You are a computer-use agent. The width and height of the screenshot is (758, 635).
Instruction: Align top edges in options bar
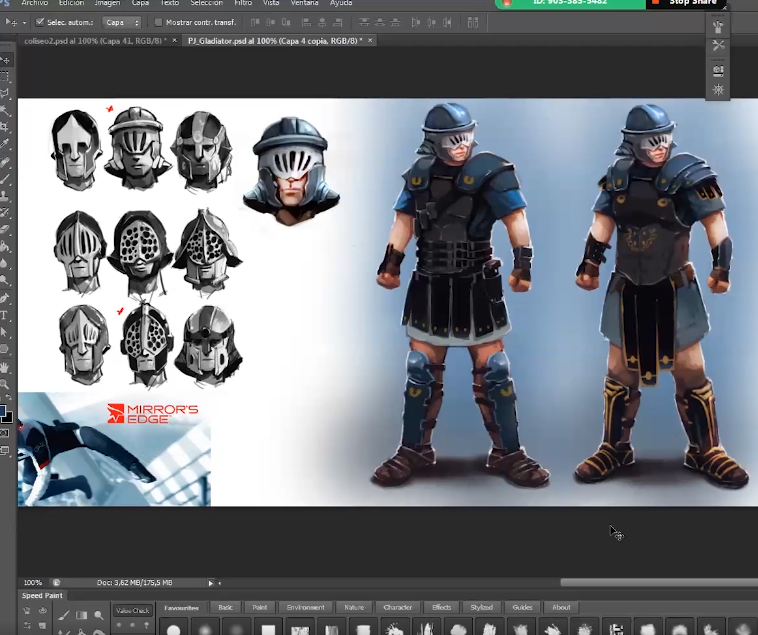click(x=255, y=22)
